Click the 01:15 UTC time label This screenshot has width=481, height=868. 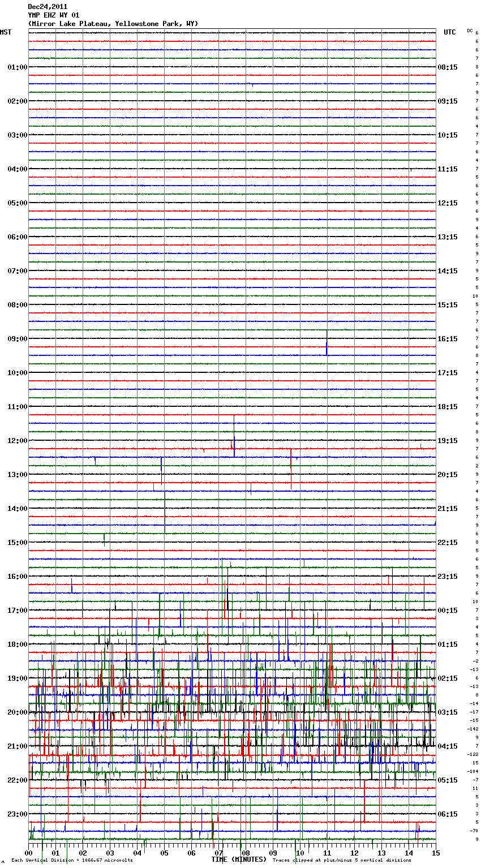448,644
